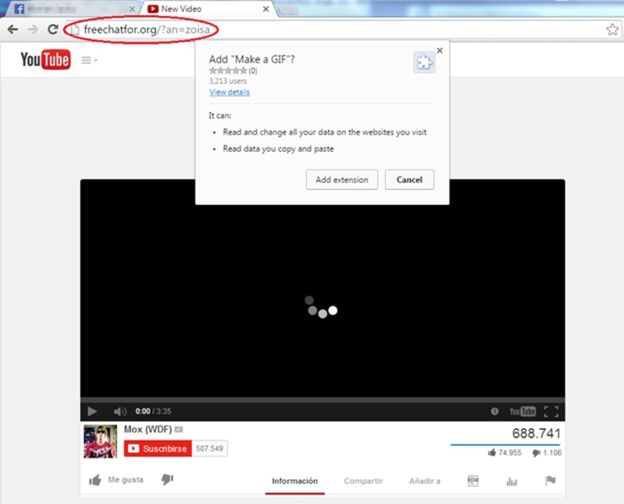Open the Mox (WDF) channel avatar
The height and width of the screenshot is (504, 624).
[x=100, y=441]
